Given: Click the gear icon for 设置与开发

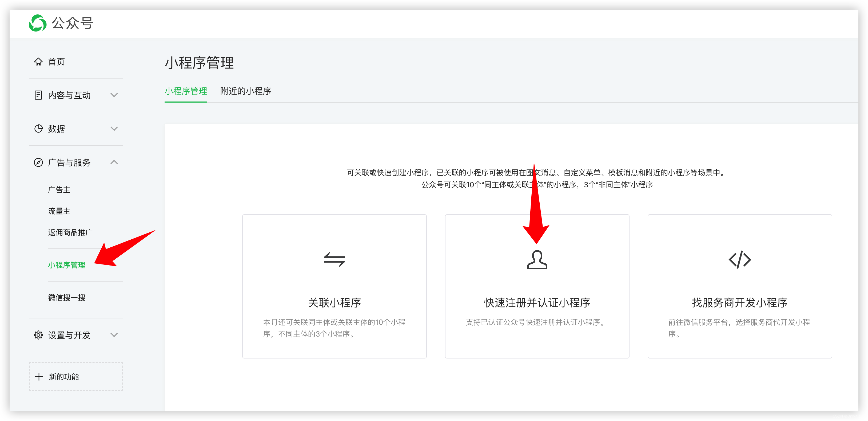Looking at the screenshot, I should click(x=38, y=335).
